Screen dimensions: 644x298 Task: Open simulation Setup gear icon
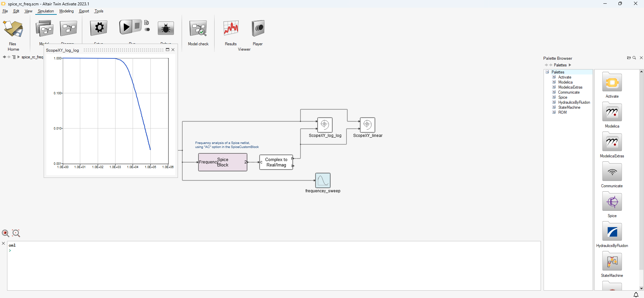[99, 28]
